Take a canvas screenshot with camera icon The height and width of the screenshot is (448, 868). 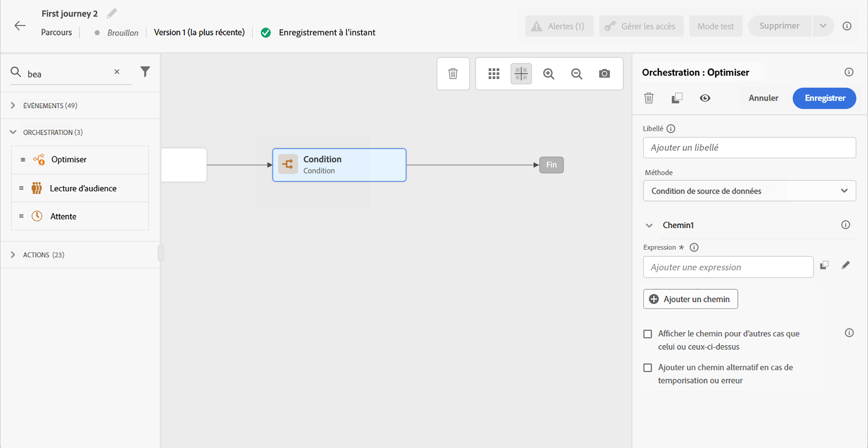[604, 73]
